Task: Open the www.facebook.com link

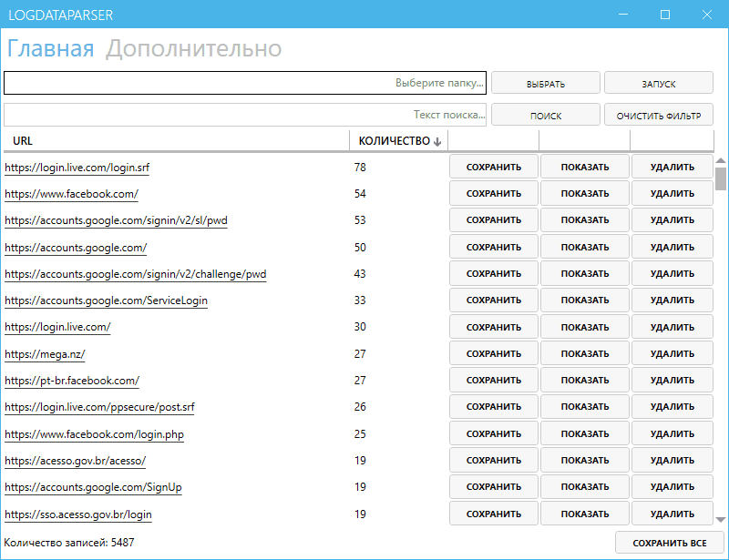Action: point(75,193)
